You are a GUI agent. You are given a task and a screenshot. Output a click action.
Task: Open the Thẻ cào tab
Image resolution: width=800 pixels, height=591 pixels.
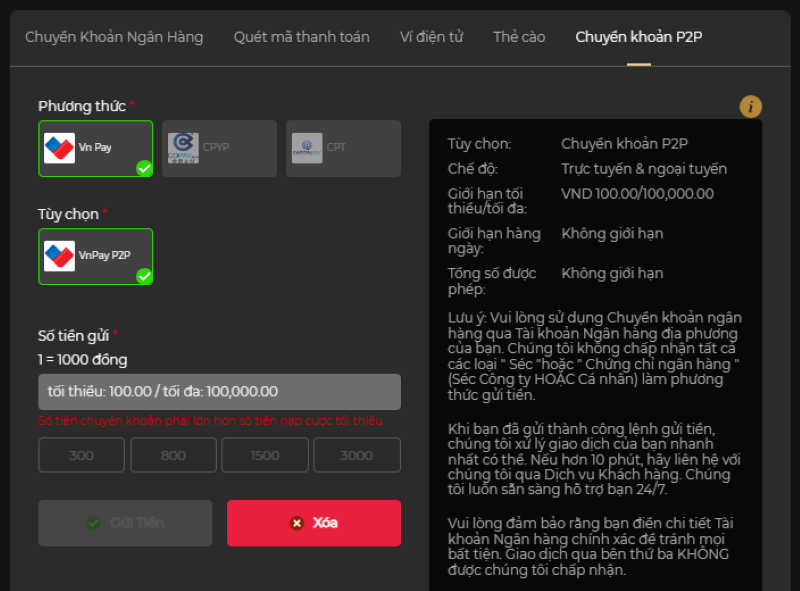click(519, 37)
